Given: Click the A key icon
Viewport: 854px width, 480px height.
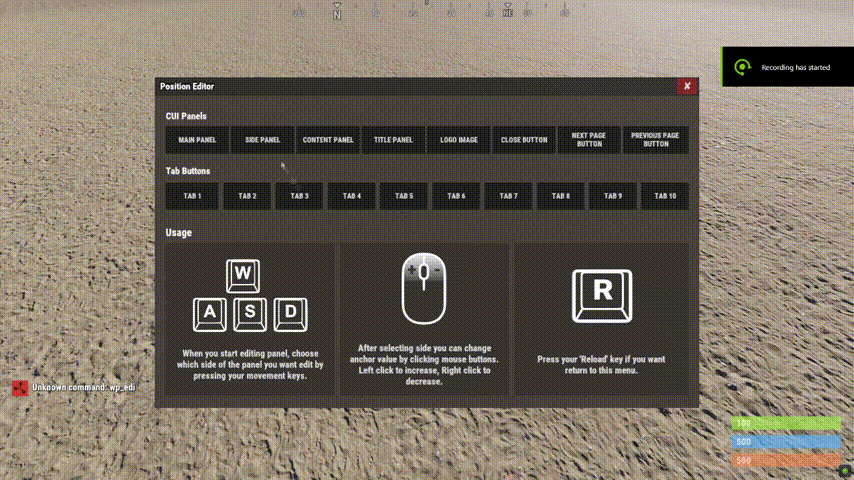Looking at the screenshot, I should tap(210, 314).
